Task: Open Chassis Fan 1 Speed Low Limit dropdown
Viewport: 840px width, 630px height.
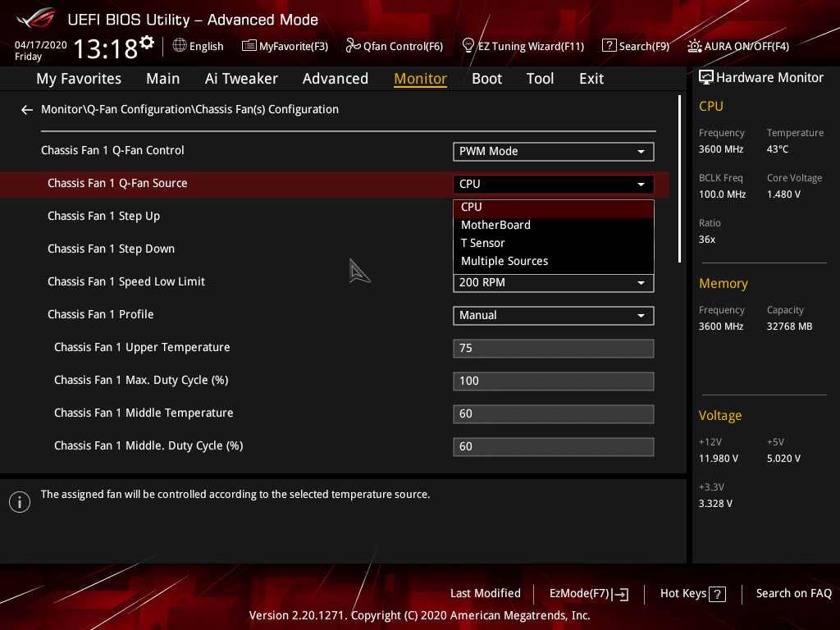Action: click(554, 283)
